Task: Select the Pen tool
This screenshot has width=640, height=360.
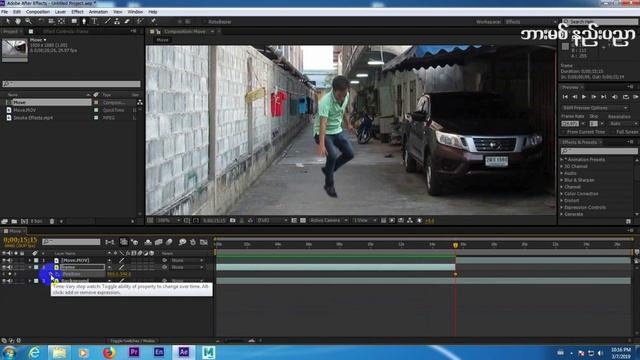Action: (x=84, y=21)
